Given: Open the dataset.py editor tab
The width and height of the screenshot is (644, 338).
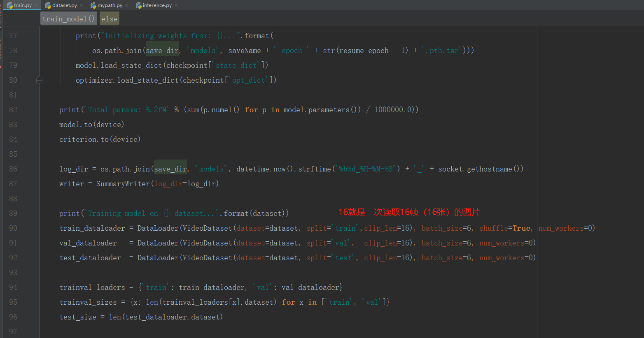Looking at the screenshot, I should 65,5.
